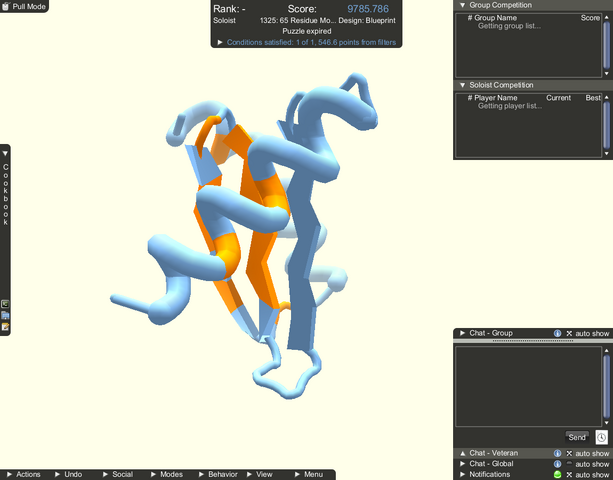Click scroll down arrow in Soloist Competition list
The image size is (613, 480).
607,153
